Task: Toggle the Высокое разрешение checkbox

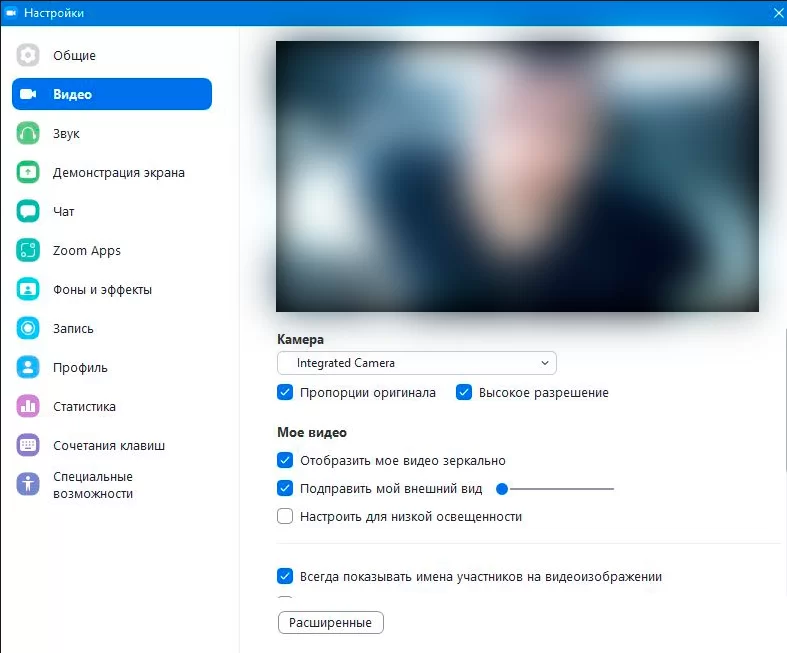Action: click(x=464, y=392)
